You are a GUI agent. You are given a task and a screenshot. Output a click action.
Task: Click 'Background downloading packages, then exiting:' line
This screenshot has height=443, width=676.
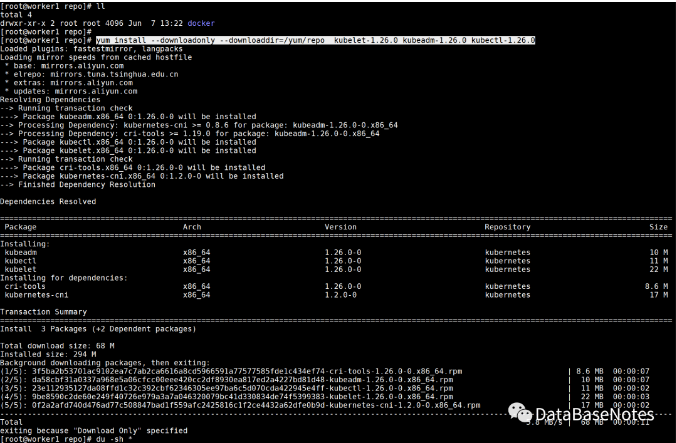(x=105, y=363)
